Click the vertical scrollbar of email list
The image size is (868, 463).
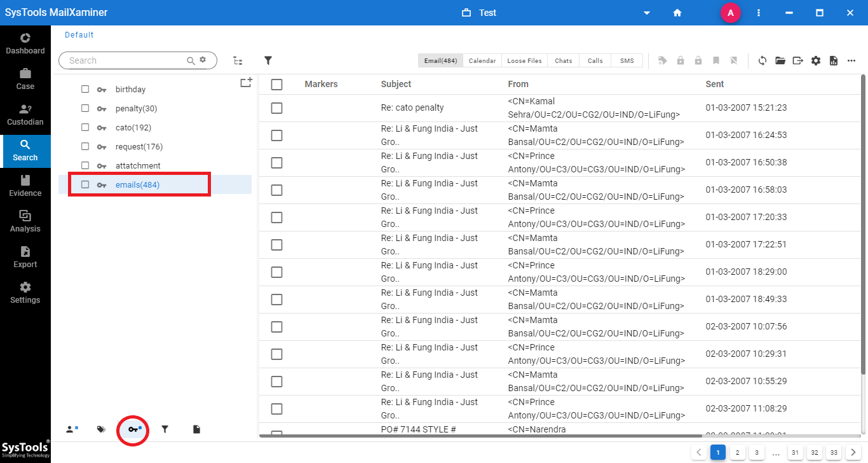pos(864,225)
